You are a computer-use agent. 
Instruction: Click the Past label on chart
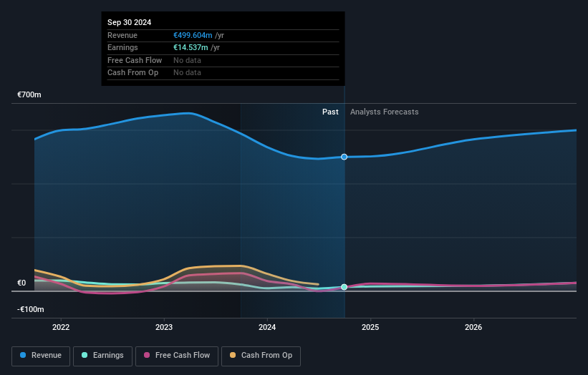tap(330, 112)
